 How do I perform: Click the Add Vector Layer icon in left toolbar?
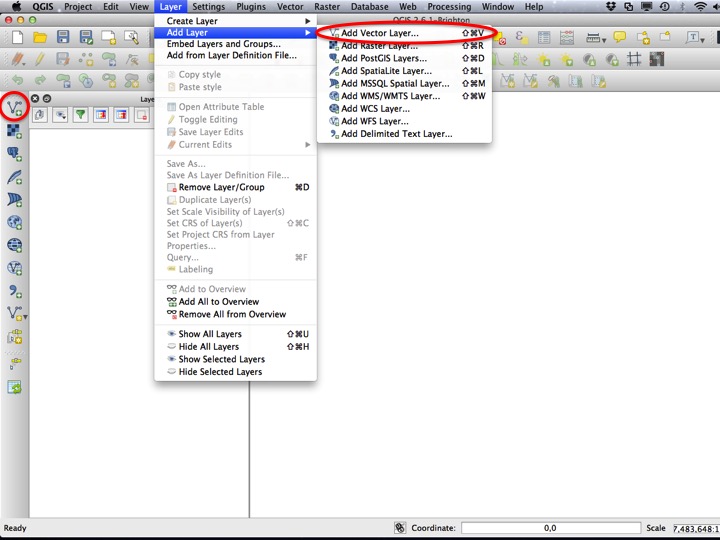[x=14, y=108]
